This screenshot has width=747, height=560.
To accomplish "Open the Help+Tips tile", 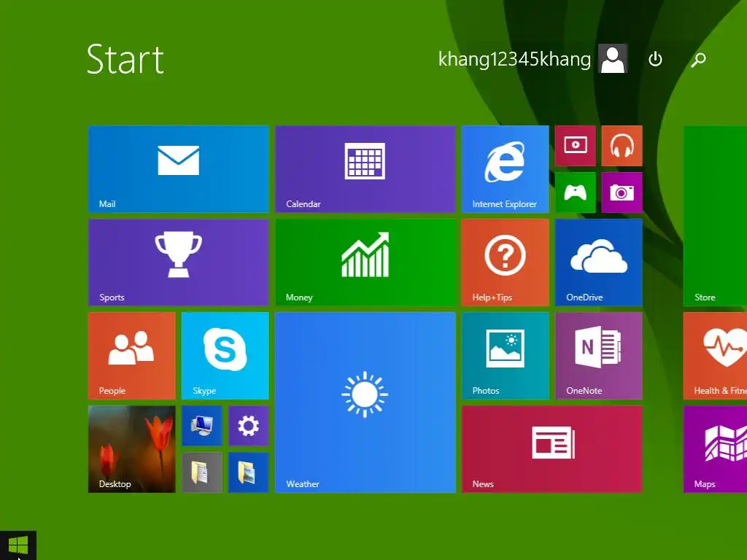I will click(505, 262).
